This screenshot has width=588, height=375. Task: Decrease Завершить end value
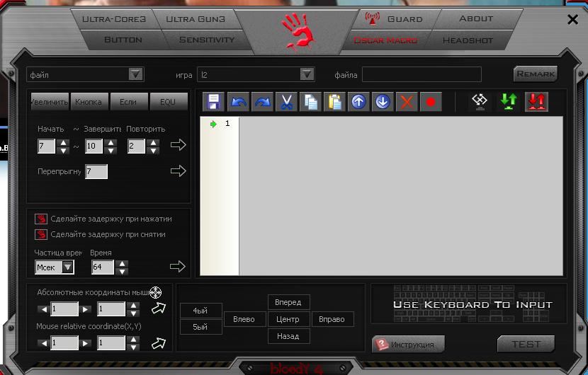click(111, 150)
